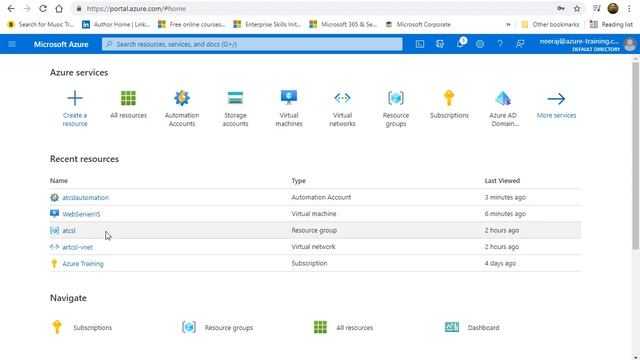Viewport: 640px width, 360px height.
Task: Open Chrome profile picture
Action: click(x=613, y=8)
